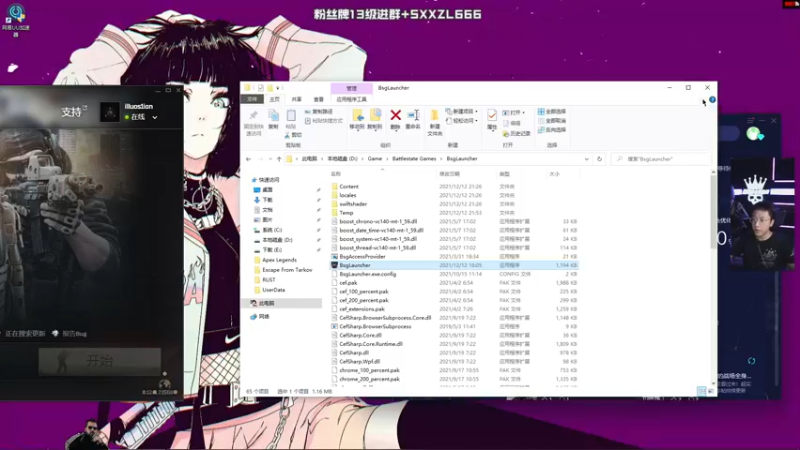
Task: Click the blue Help question-mark icon
Action: (712, 99)
